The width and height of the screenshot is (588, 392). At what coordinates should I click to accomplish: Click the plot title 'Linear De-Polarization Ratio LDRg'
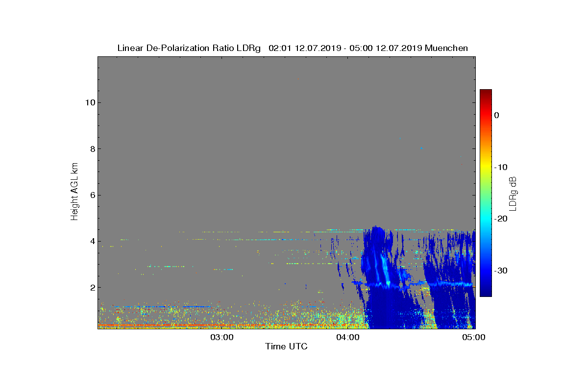189,48
